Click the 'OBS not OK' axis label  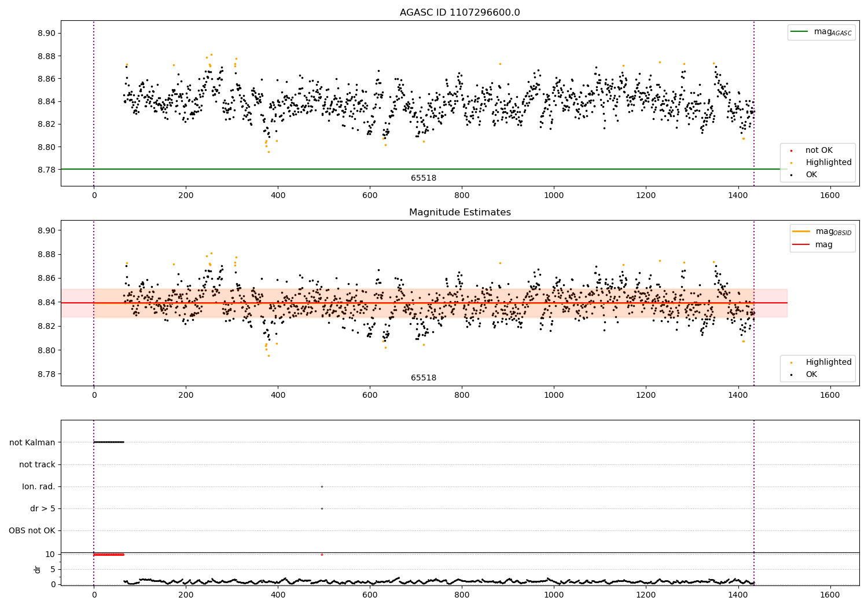[32, 530]
